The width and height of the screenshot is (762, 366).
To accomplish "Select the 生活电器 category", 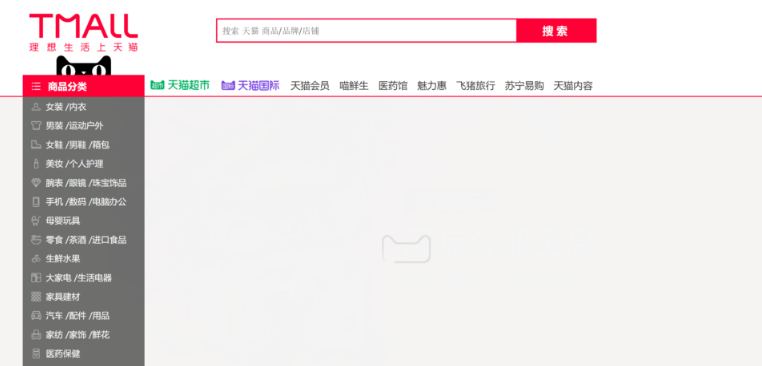I will (x=94, y=278).
